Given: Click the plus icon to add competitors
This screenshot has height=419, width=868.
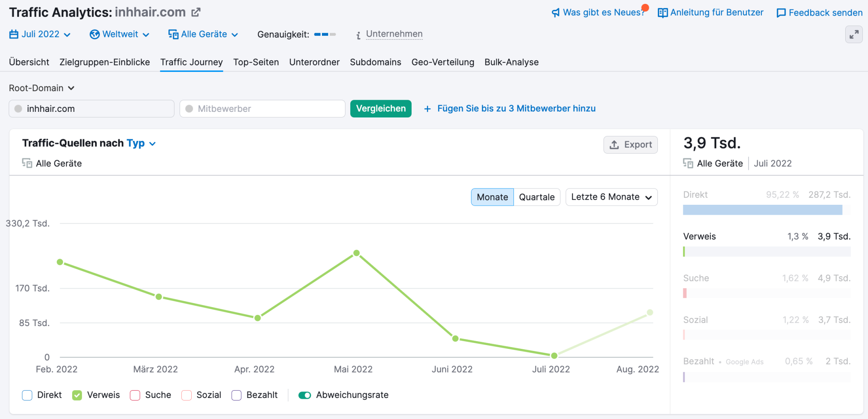Looking at the screenshot, I should pos(427,109).
